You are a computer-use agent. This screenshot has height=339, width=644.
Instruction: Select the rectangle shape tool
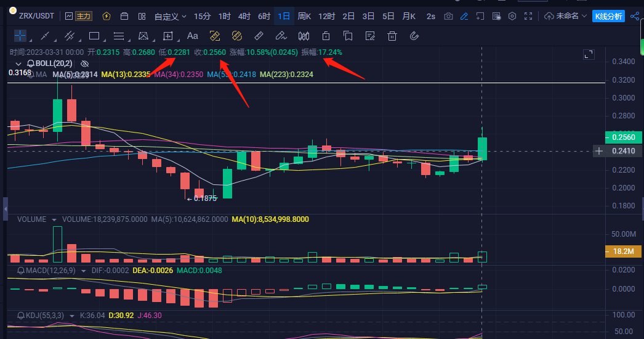coord(94,36)
